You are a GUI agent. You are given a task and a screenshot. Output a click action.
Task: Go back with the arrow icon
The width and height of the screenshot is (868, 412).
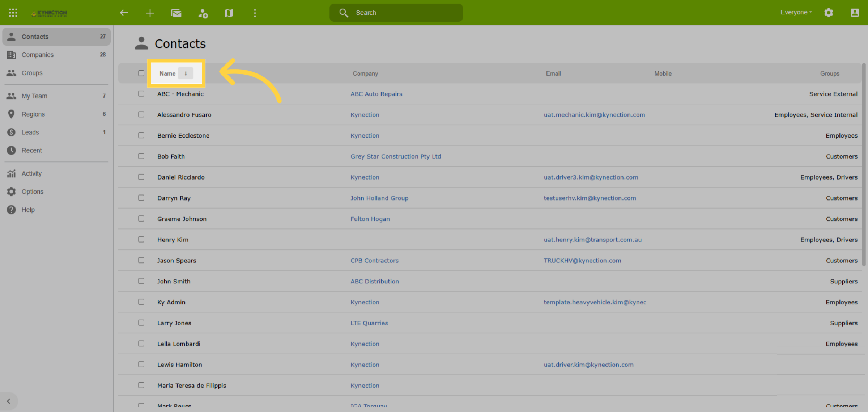(x=124, y=13)
